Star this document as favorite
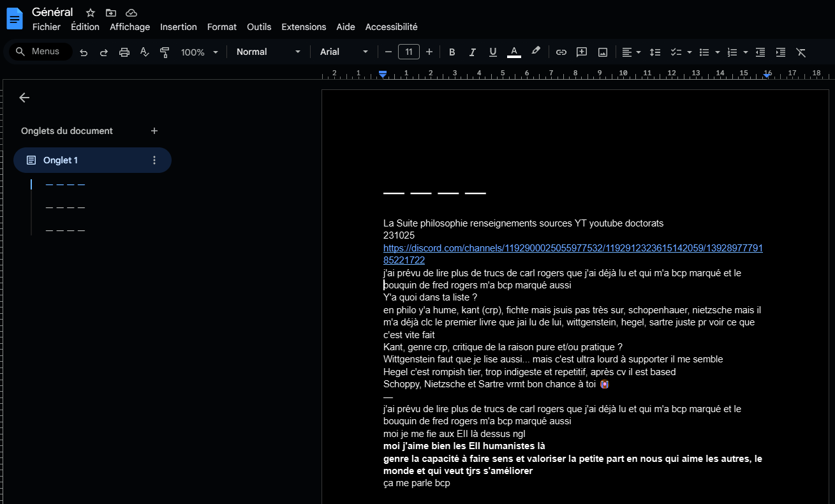 pos(91,13)
